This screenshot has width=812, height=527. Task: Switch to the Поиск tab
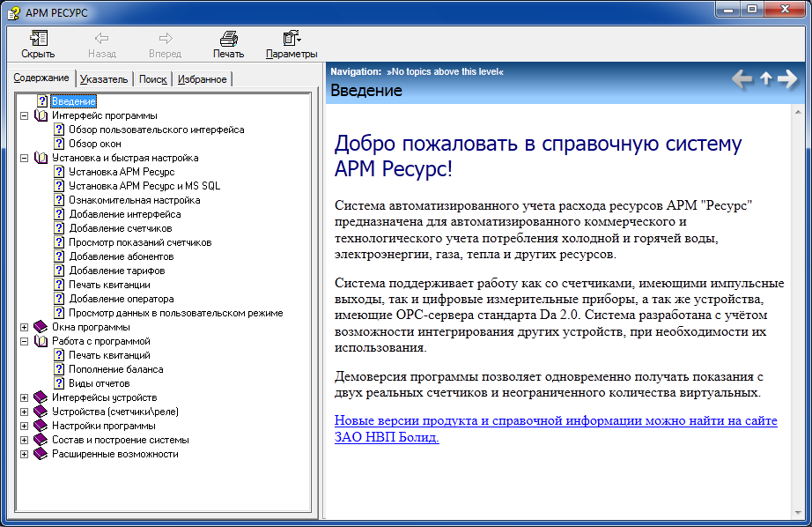coord(152,79)
